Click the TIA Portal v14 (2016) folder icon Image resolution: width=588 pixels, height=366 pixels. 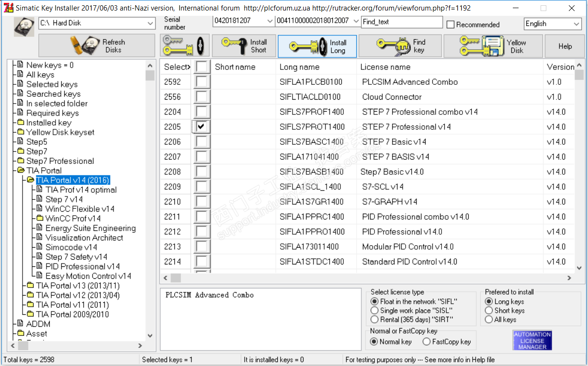[x=30, y=180]
